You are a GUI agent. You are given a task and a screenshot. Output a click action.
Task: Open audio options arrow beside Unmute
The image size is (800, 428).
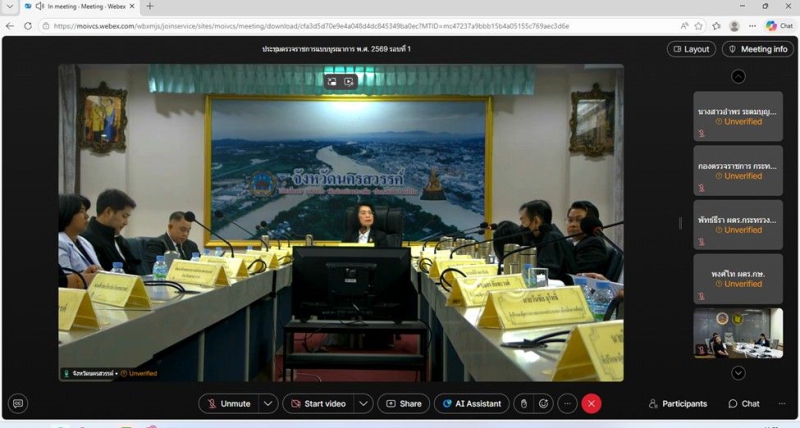tap(268, 403)
